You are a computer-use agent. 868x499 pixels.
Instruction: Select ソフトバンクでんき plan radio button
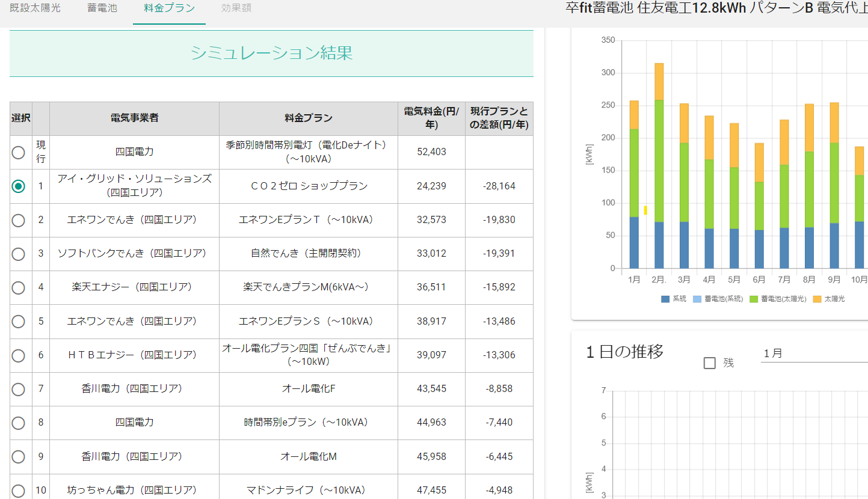pos(19,254)
